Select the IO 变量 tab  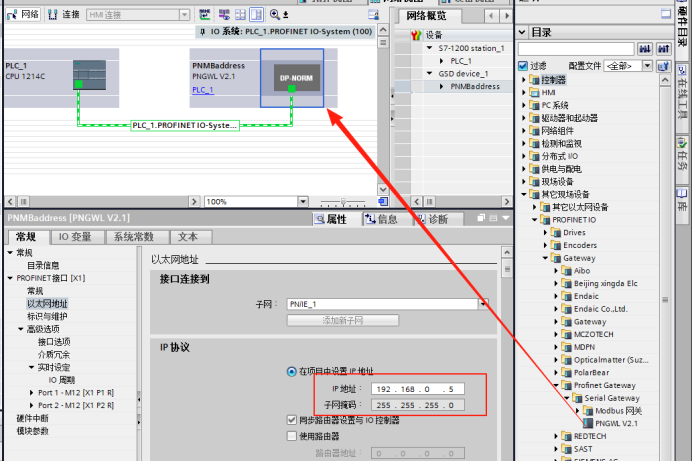pos(75,237)
